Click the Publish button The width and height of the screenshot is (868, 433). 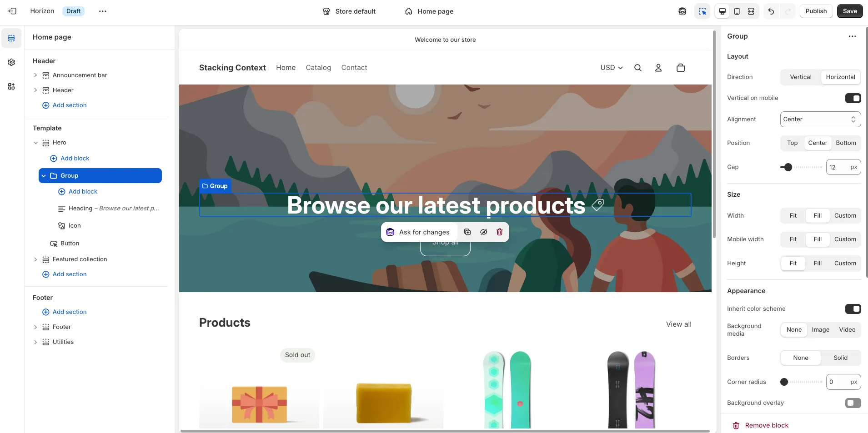tap(816, 11)
